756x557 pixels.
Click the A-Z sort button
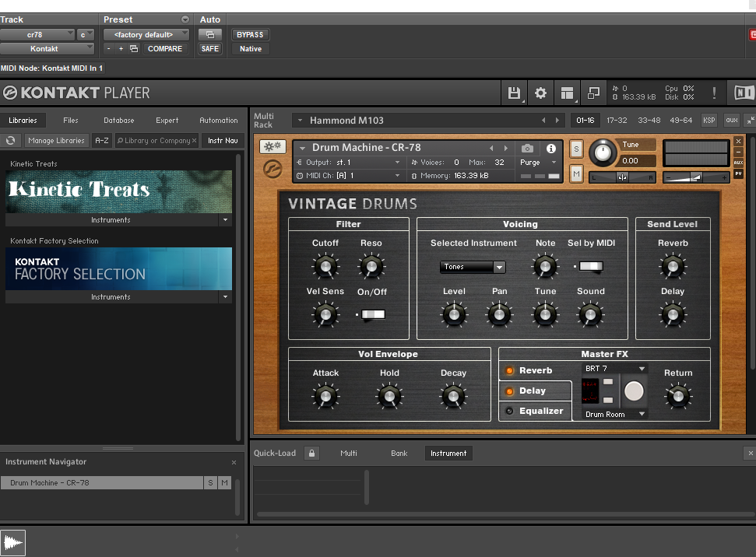click(102, 141)
